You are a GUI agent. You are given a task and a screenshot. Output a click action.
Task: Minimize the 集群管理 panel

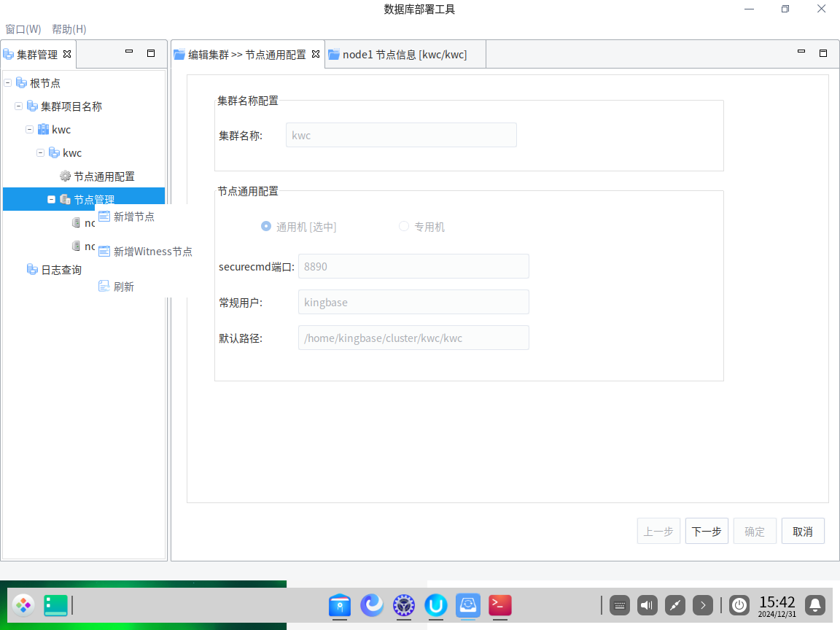tap(129, 52)
